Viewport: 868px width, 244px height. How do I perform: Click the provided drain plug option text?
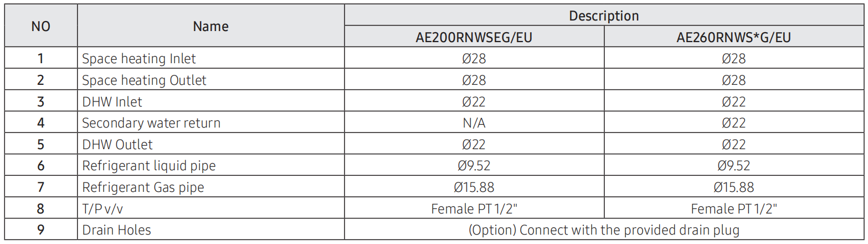[604, 230]
